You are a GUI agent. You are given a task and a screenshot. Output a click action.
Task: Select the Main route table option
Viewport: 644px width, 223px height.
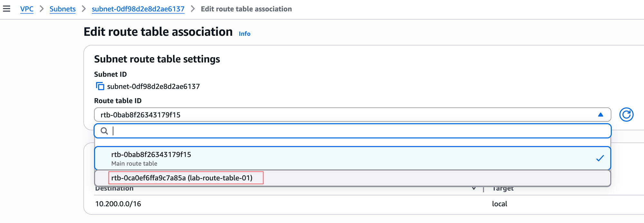[151, 158]
